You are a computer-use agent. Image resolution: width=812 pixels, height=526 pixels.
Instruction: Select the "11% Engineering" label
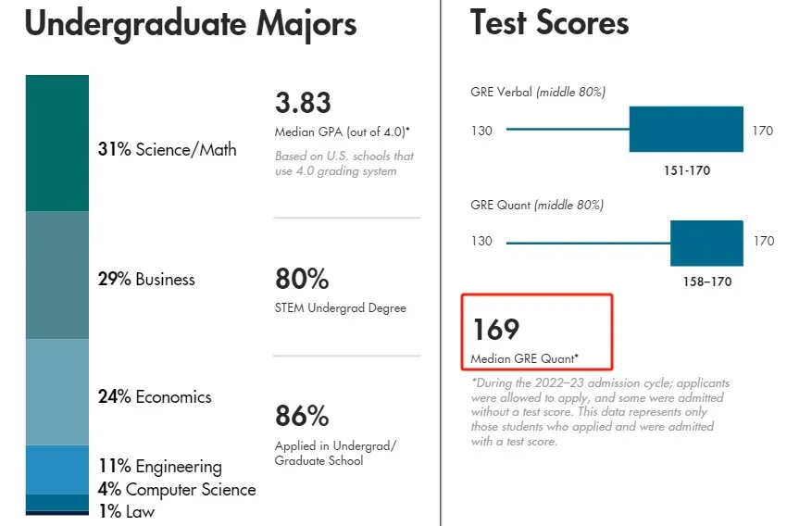point(160,467)
